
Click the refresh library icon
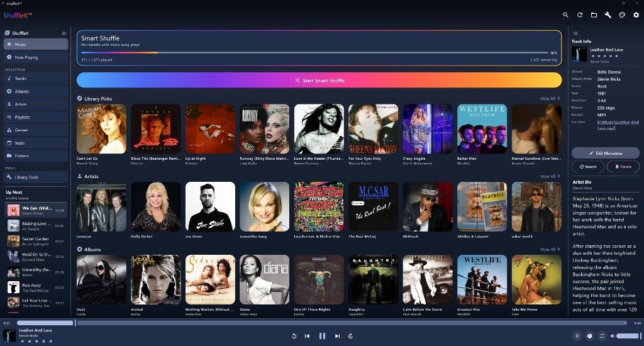580,15
